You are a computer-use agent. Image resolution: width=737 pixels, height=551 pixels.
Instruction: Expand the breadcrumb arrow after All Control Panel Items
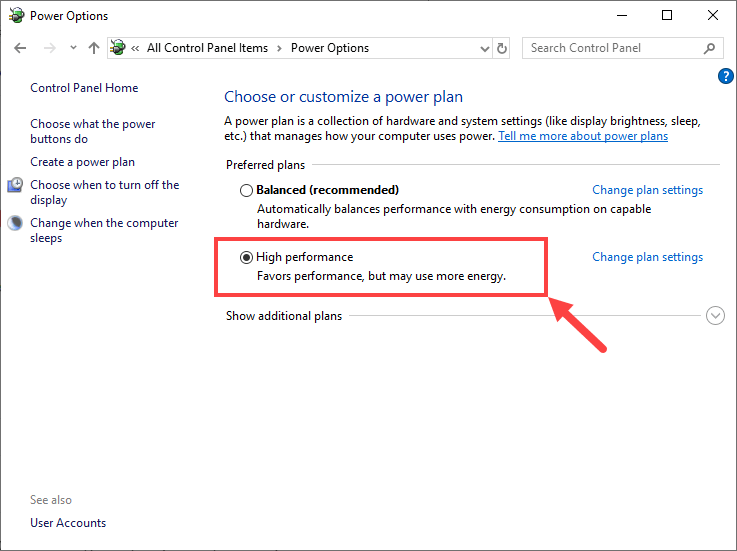[x=279, y=48]
